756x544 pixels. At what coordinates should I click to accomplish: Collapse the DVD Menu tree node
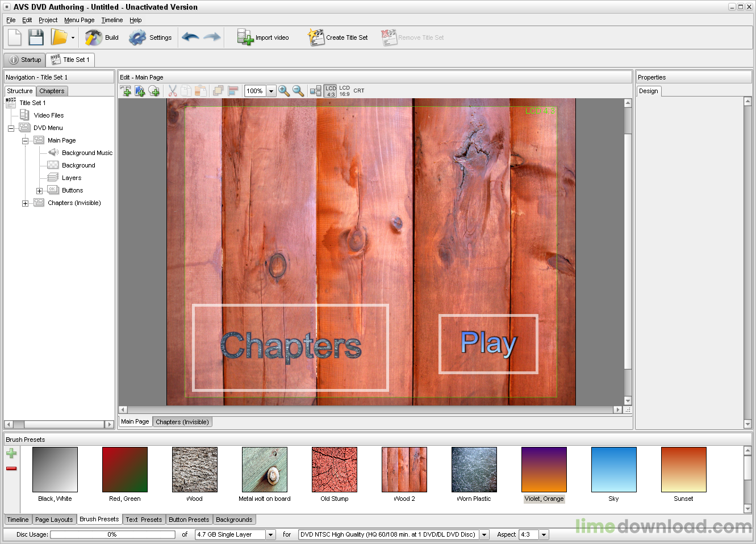[x=11, y=128]
